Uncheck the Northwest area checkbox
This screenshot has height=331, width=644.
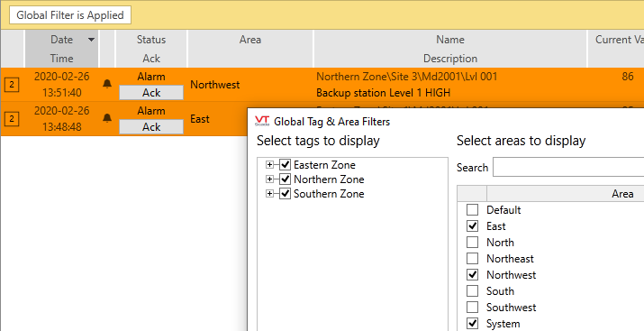472,275
